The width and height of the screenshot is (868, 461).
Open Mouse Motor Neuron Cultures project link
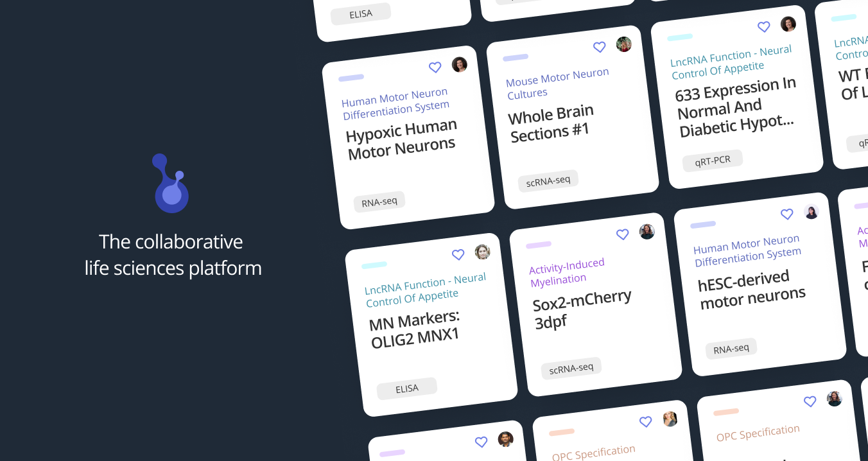[558, 84]
